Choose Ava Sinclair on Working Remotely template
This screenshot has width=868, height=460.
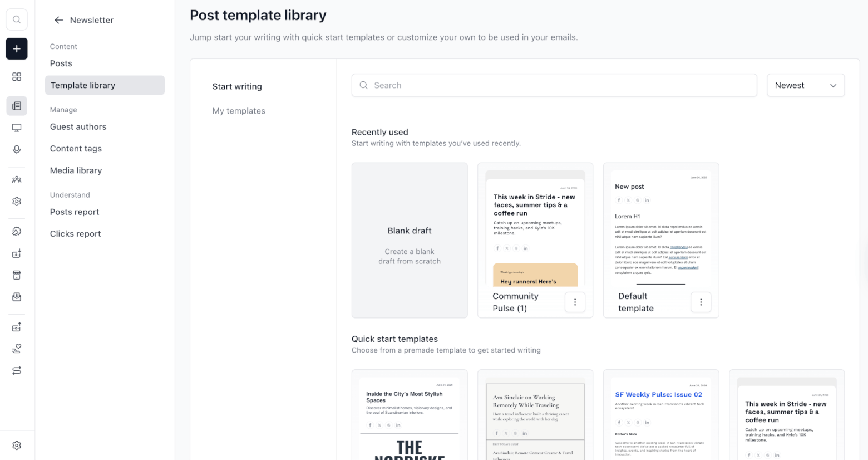[535, 415]
